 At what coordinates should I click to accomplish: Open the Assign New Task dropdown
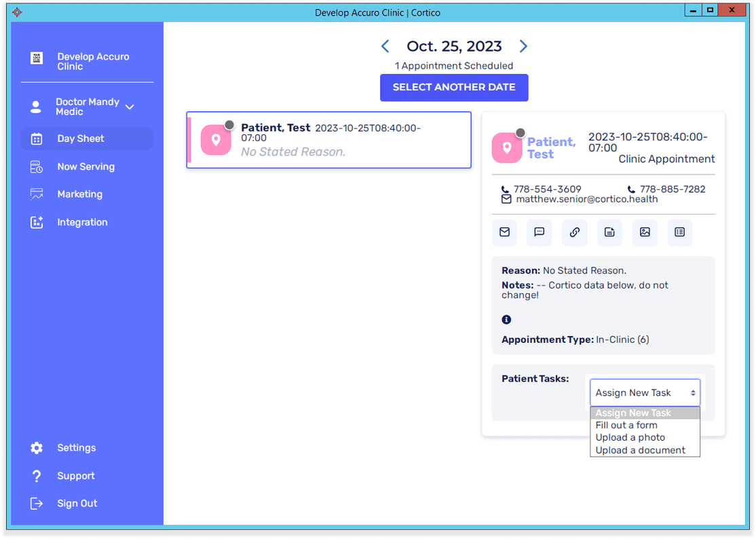point(644,392)
